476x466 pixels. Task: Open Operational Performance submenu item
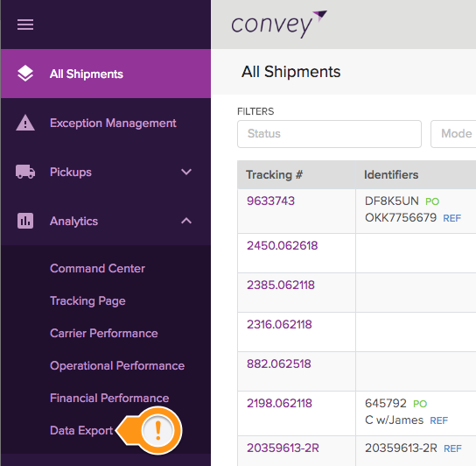click(117, 365)
